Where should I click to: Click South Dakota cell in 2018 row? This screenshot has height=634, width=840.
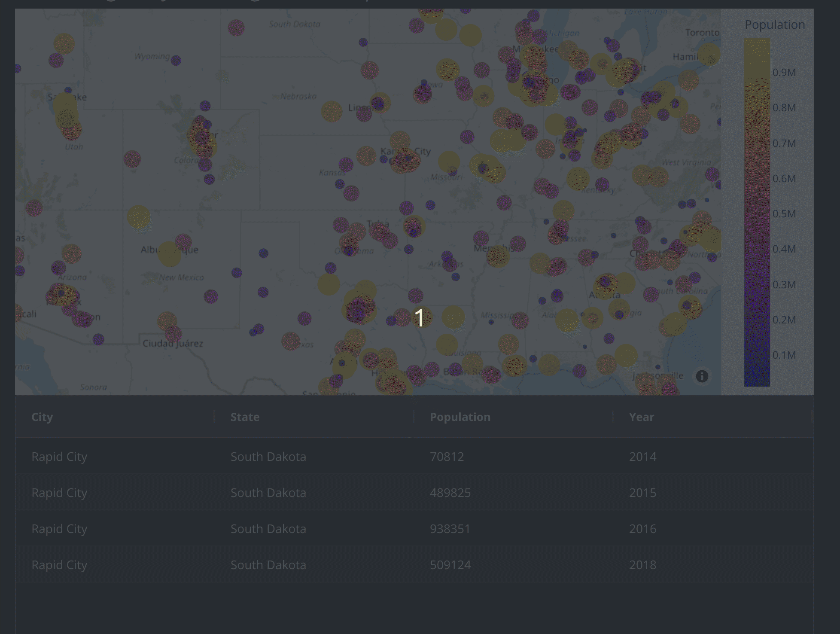coord(268,565)
